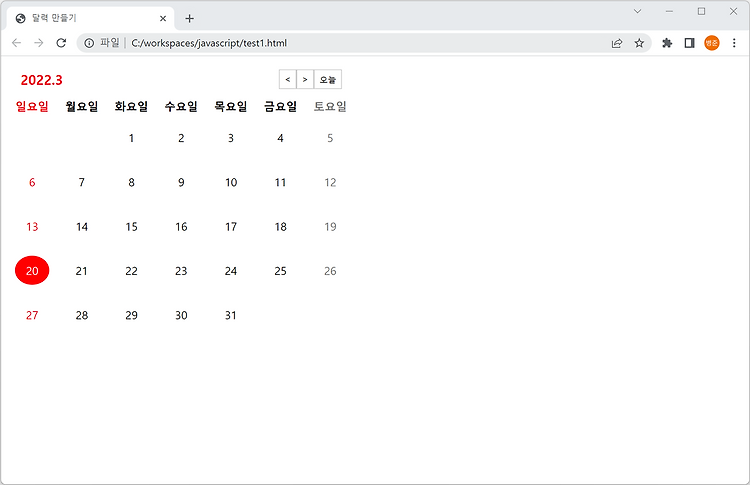Select date 25 in the calendar
Viewport: 750px width, 485px height.
281,271
